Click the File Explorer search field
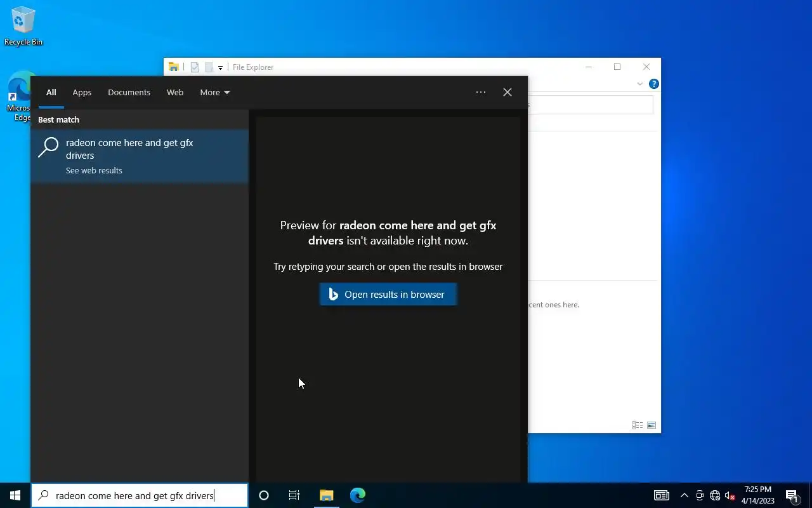The height and width of the screenshot is (508, 812). 590,105
